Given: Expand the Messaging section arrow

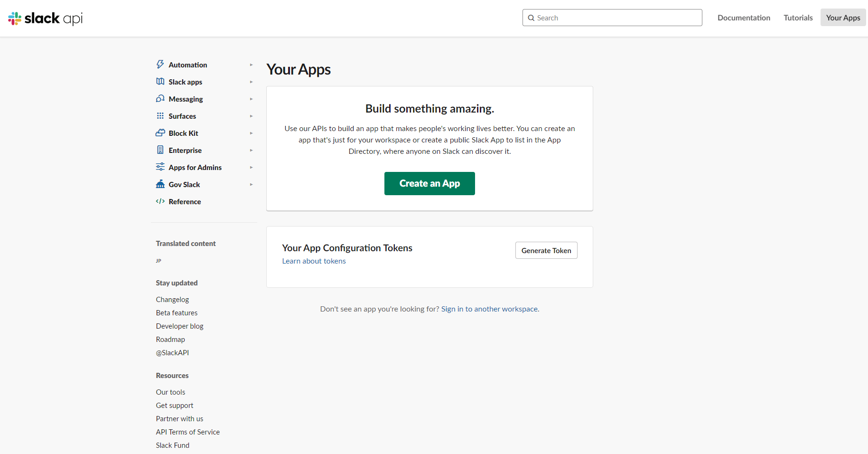Looking at the screenshot, I should pyautogui.click(x=252, y=99).
